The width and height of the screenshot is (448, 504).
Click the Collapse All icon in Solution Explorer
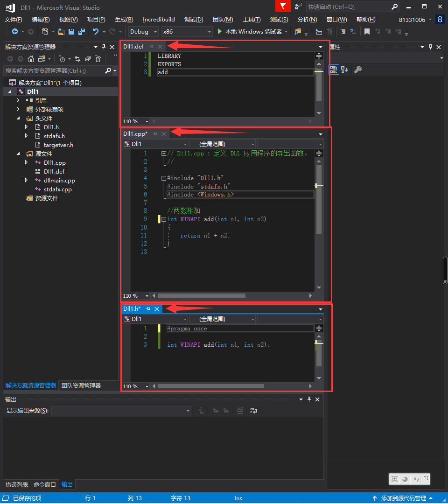point(88,59)
